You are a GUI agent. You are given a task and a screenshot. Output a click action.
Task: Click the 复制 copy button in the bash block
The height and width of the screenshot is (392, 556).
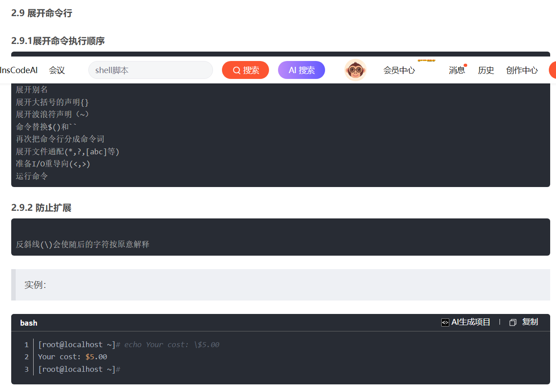point(530,322)
